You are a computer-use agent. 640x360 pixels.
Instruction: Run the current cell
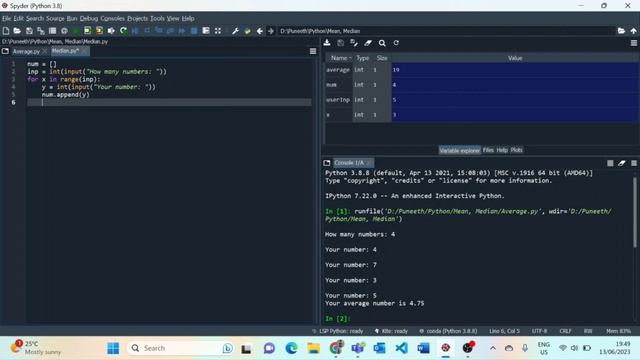[87, 31]
